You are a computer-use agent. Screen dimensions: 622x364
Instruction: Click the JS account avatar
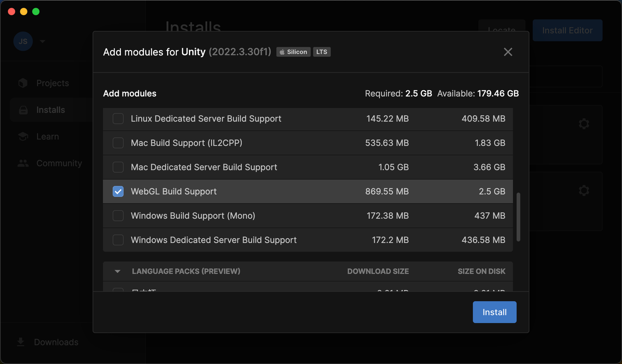pyautogui.click(x=23, y=41)
